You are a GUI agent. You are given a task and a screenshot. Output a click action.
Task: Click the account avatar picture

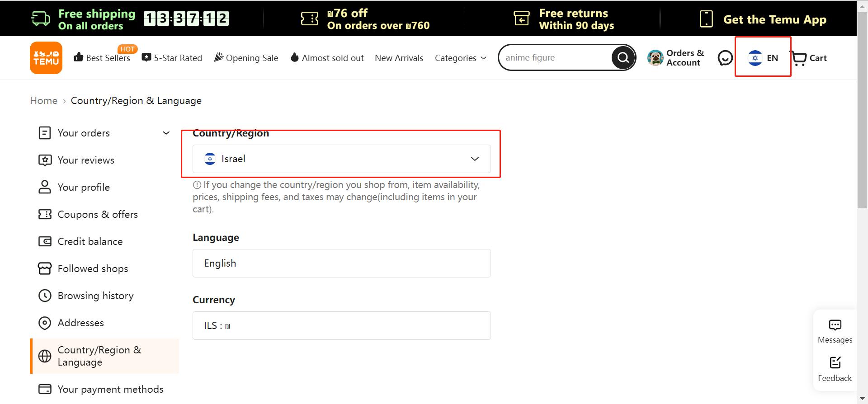[655, 58]
